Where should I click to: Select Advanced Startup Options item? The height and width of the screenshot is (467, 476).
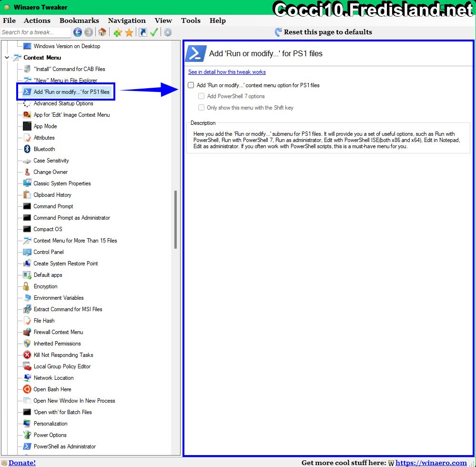tap(63, 103)
